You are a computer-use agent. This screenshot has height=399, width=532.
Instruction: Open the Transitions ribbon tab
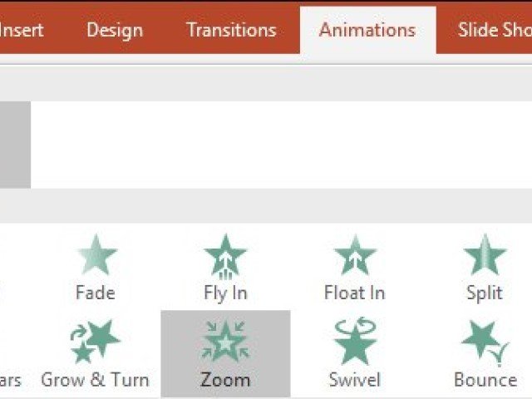231,30
